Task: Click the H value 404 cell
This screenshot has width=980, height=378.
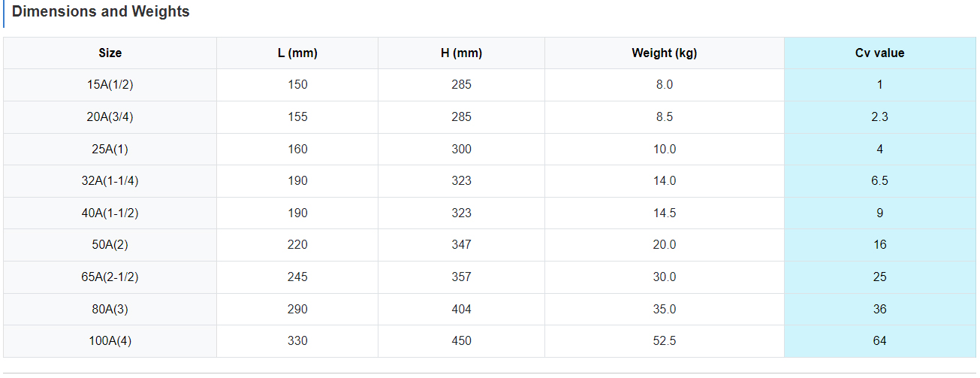Action: [x=461, y=310]
